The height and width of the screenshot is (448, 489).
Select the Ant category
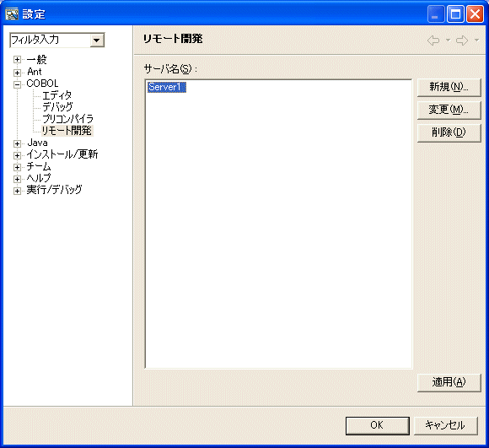click(35, 72)
